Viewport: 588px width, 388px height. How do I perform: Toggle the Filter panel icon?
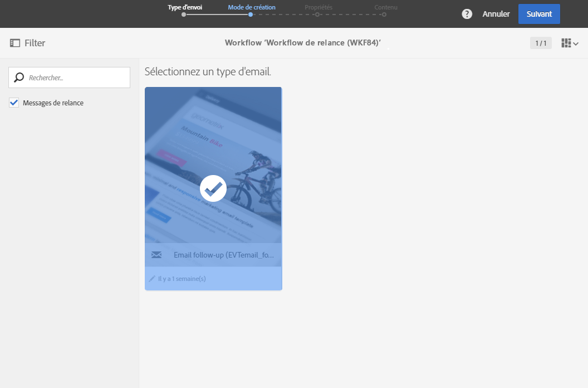click(x=15, y=43)
